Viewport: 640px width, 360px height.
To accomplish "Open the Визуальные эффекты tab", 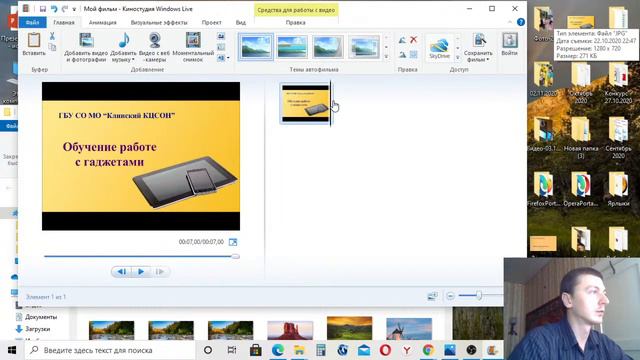I will [159, 22].
